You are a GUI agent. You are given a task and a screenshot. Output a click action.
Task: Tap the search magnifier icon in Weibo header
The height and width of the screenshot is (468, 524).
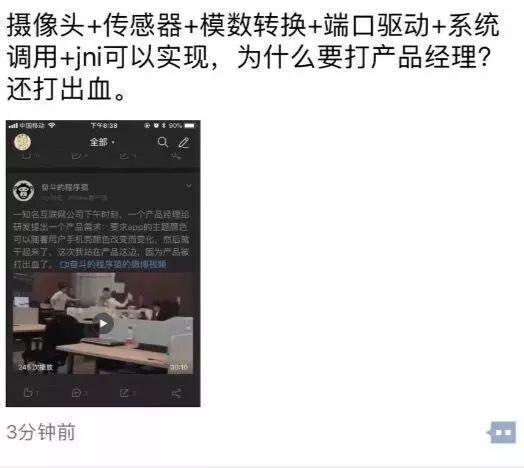pos(163,142)
